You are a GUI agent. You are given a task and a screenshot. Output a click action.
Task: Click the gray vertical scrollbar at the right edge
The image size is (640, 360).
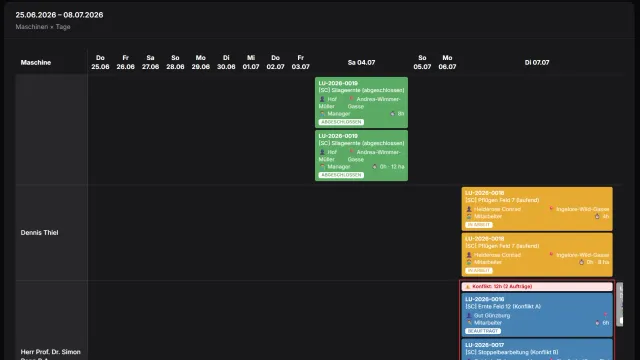[x=620, y=304]
